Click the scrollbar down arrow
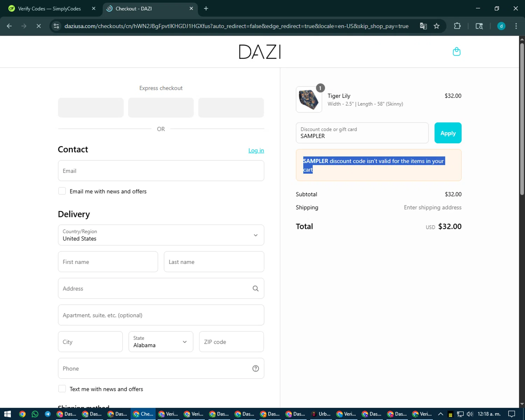This screenshot has height=420, width=525. pos(522,405)
